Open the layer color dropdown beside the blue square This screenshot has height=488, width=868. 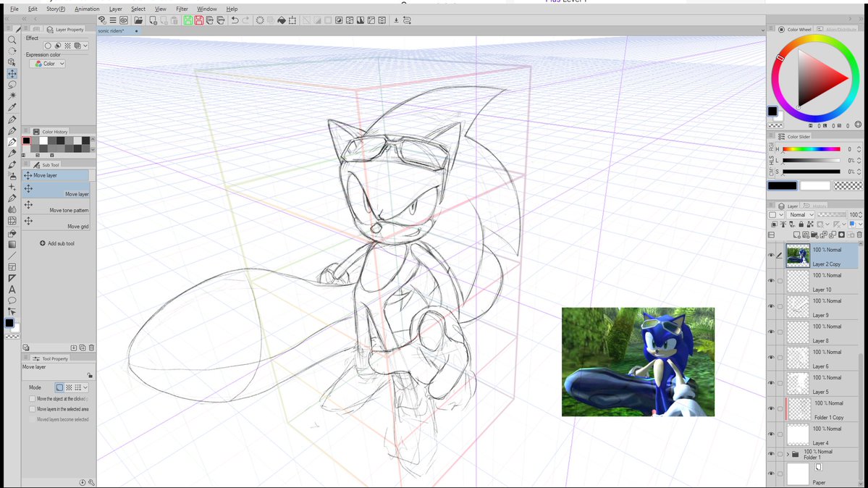click(x=860, y=224)
